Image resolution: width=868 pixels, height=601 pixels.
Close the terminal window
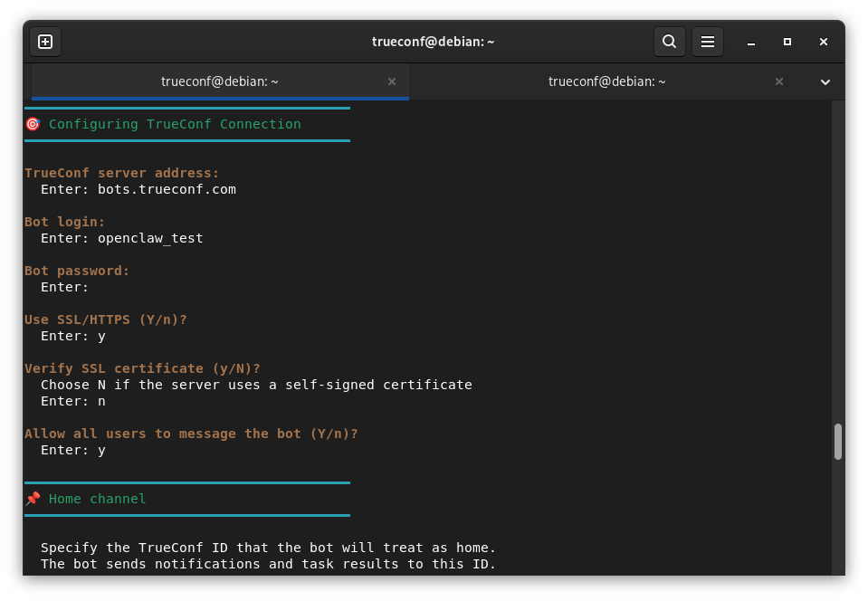coord(823,42)
